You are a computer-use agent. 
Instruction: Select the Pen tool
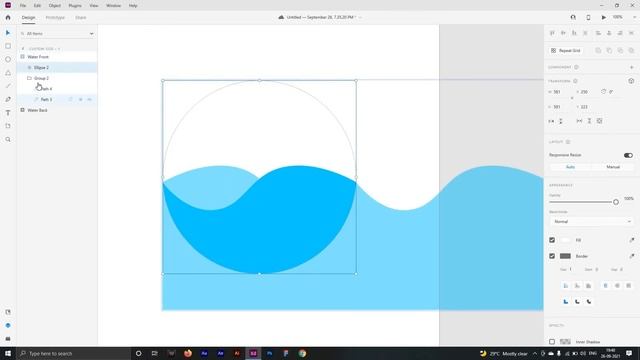(8, 99)
